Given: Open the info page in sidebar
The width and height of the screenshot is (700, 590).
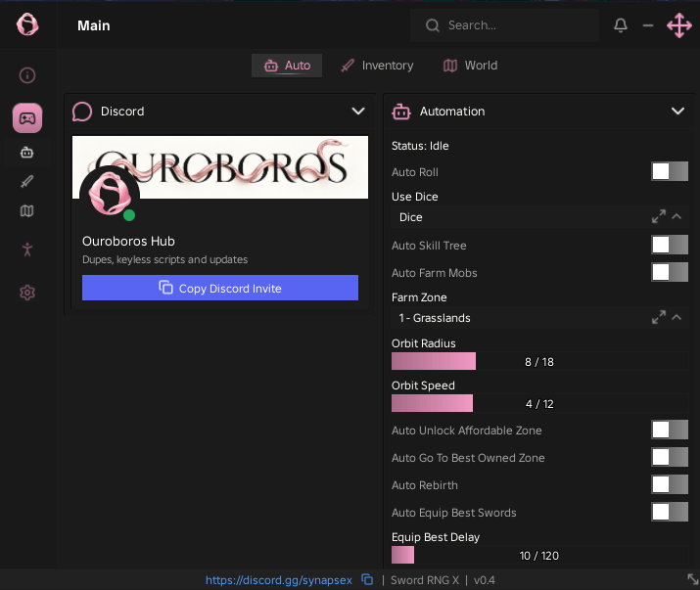Looking at the screenshot, I should 27,75.
